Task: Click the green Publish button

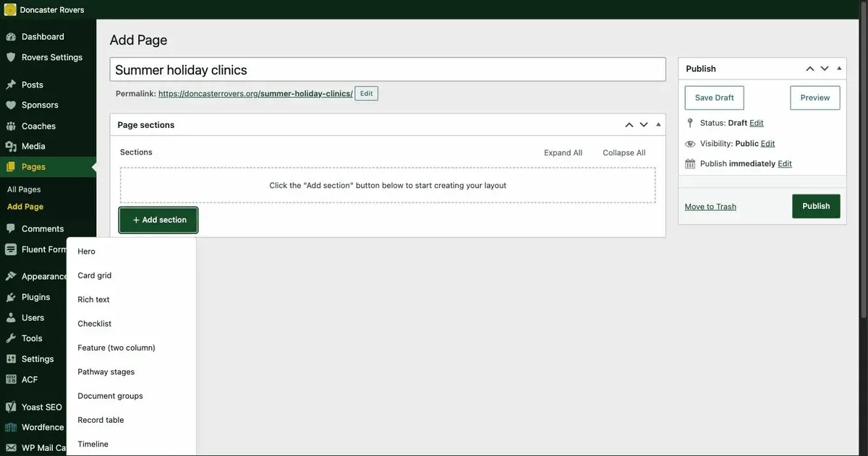Action: pos(816,206)
